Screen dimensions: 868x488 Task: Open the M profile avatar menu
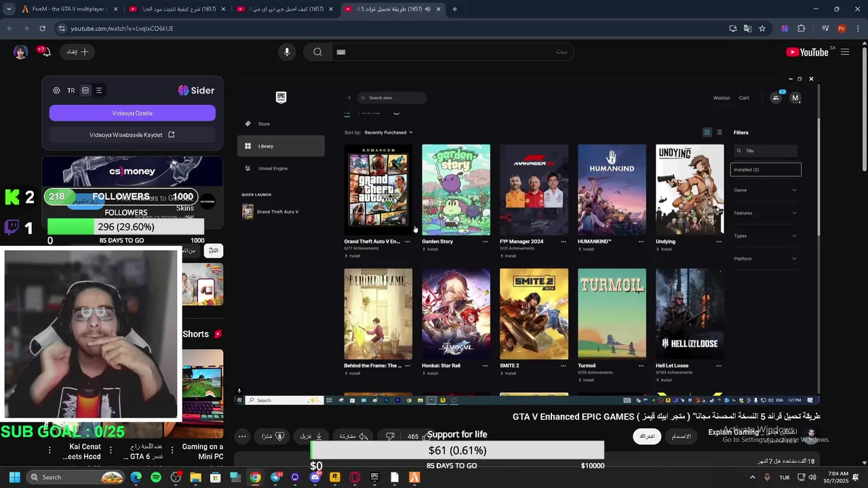point(795,98)
